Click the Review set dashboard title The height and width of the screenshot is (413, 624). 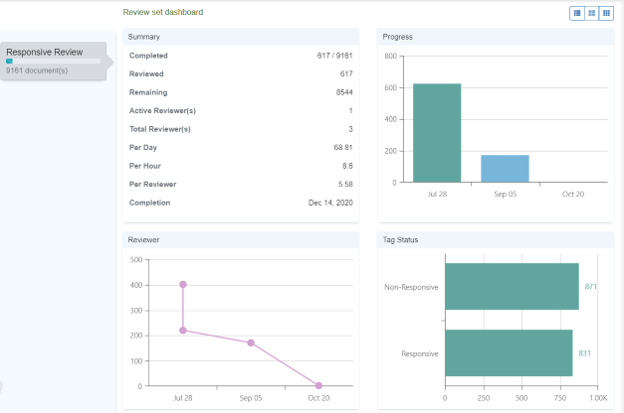click(162, 12)
